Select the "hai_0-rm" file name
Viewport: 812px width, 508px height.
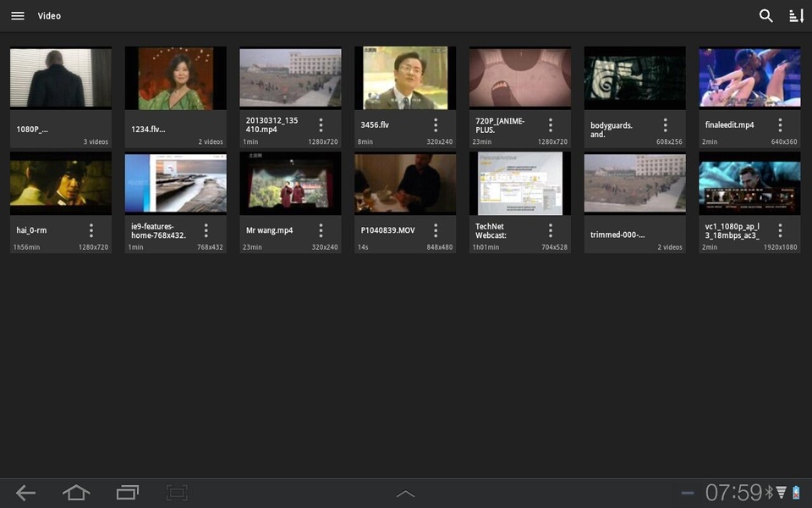click(x=31, y=230)
